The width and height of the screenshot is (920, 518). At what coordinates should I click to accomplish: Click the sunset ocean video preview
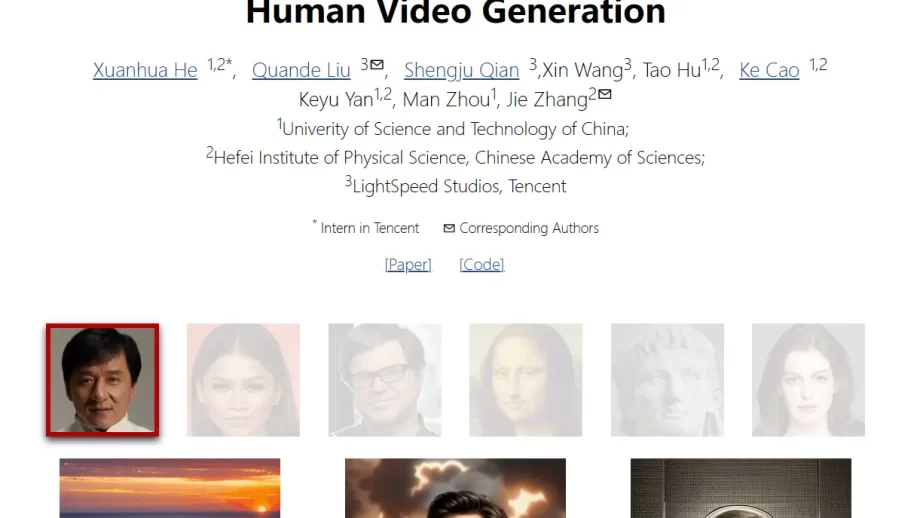tap(170, 488)
